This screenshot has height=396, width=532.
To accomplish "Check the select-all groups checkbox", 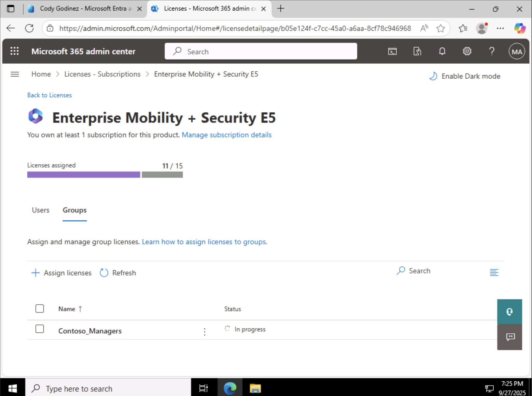I will (x=40, y=309).
